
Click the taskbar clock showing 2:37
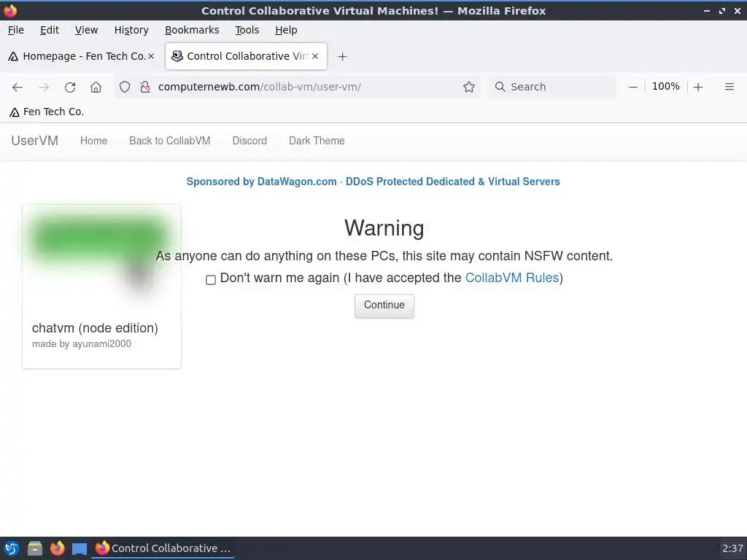click(732, 548)
